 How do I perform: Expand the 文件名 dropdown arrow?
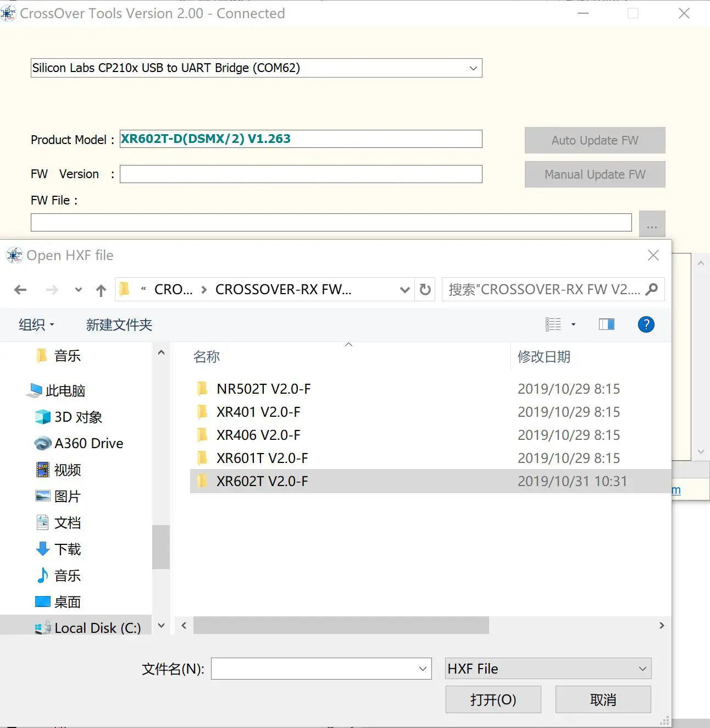[423, 669]
